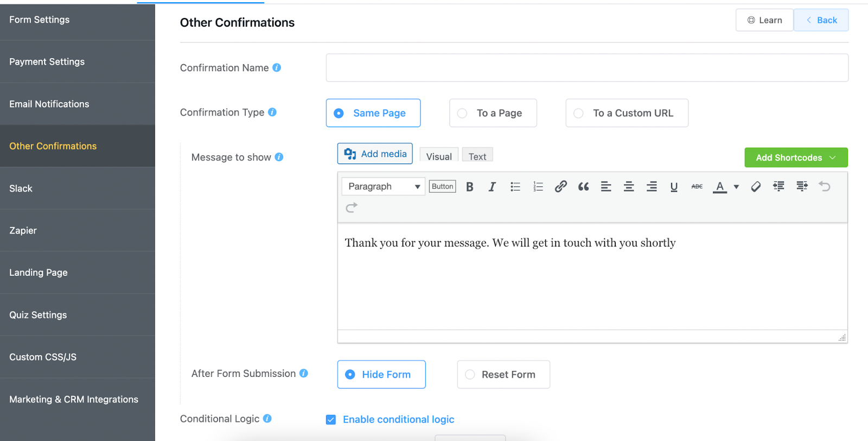Choose the Reset Form radio option

pos(503,375)
